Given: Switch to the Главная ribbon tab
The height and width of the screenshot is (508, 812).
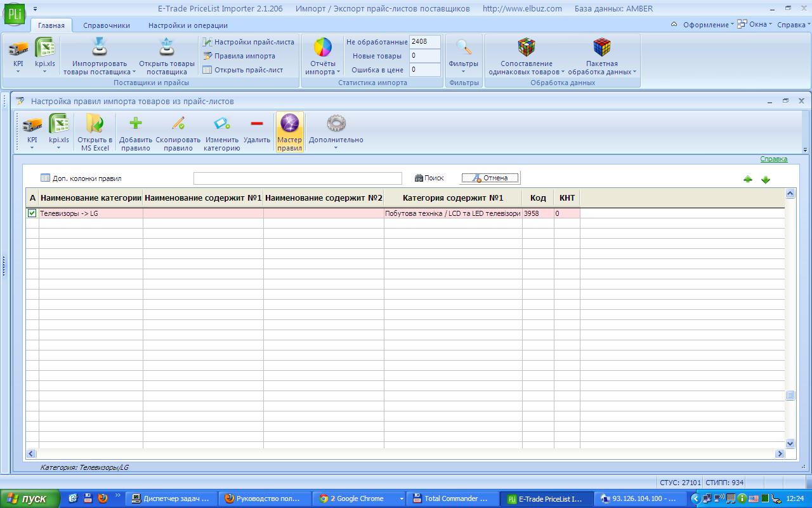Looking at the screenshot, I should coord(51,25).
